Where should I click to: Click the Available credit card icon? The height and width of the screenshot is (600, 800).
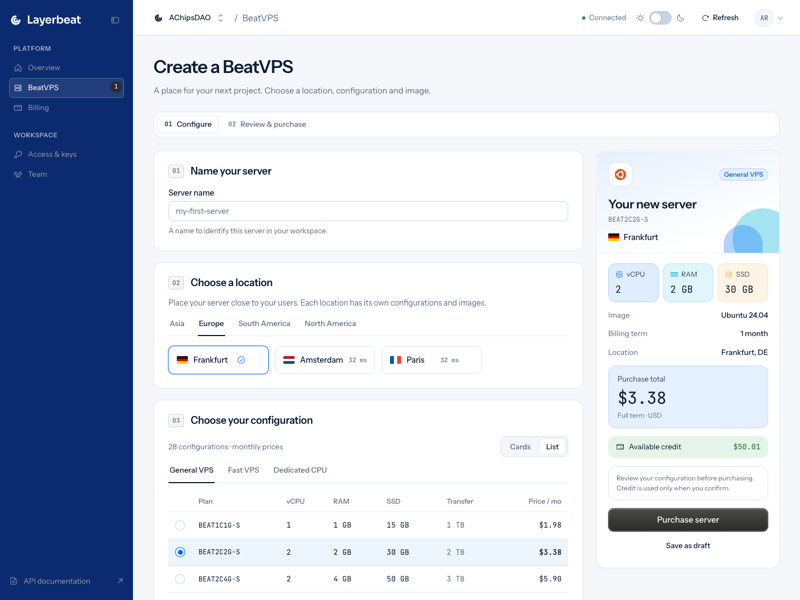620,447
